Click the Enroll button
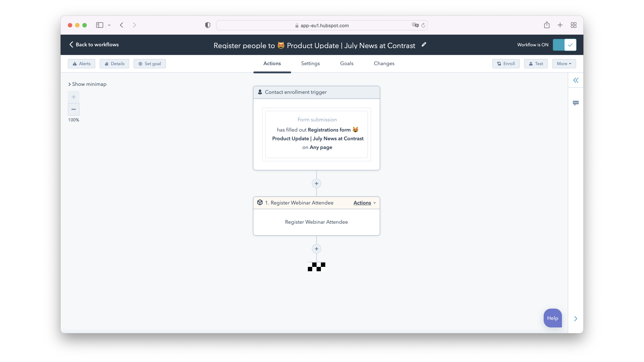 point(506,64)
